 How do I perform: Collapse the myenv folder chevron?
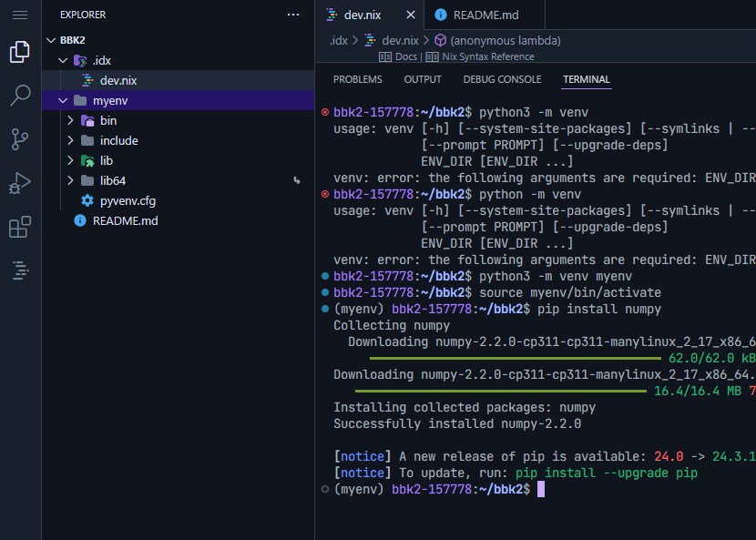click(x=63, y=100)
